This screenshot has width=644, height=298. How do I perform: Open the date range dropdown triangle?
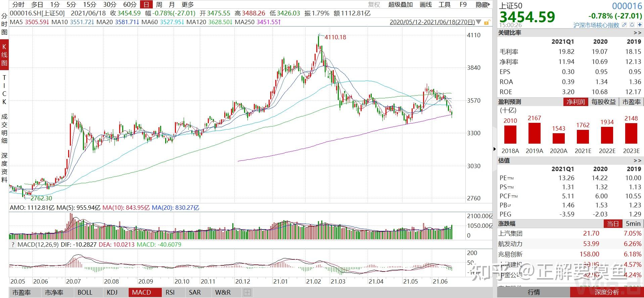[479, 22]
